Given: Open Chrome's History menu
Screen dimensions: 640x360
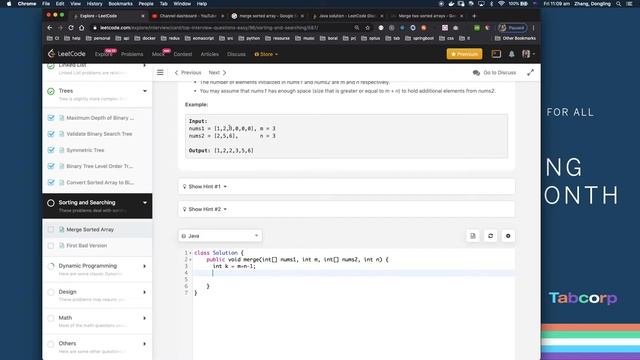Looking at the screenshot, I should (x=94, y=4).
